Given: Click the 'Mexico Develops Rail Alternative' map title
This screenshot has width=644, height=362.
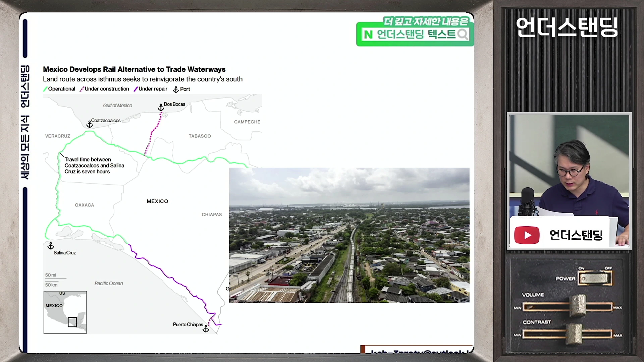Looking at the screenshot, I should 134,69.
